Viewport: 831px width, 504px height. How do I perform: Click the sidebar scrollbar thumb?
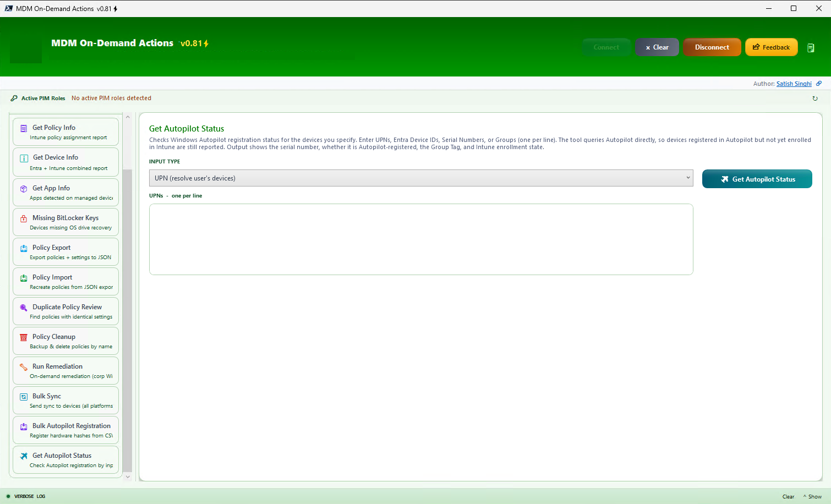[128, 320]
